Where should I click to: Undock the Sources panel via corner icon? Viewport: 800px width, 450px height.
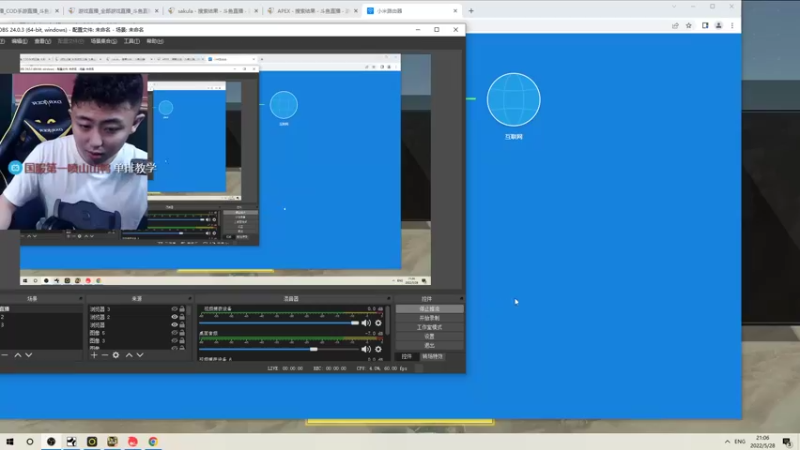click(x=190, y=299)
